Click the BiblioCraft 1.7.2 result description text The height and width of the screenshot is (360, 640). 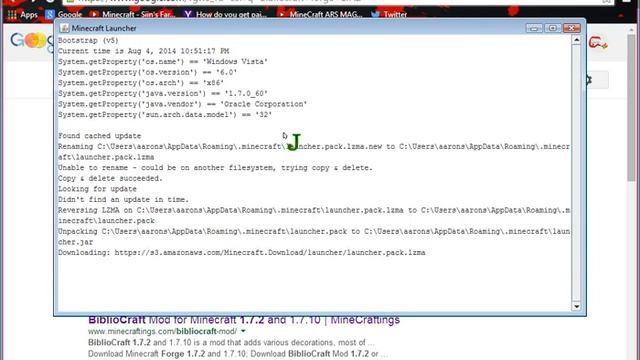231,342
